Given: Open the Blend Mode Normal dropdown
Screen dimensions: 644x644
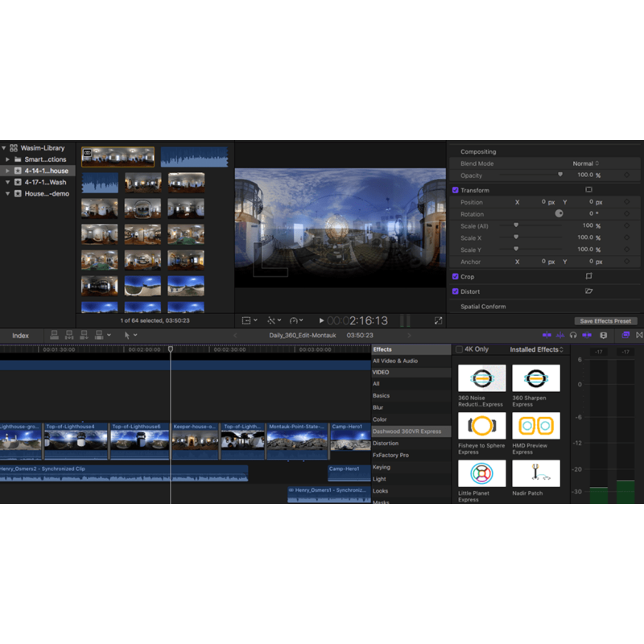Looking at the screenshot, I should click(x=586, y=163).
